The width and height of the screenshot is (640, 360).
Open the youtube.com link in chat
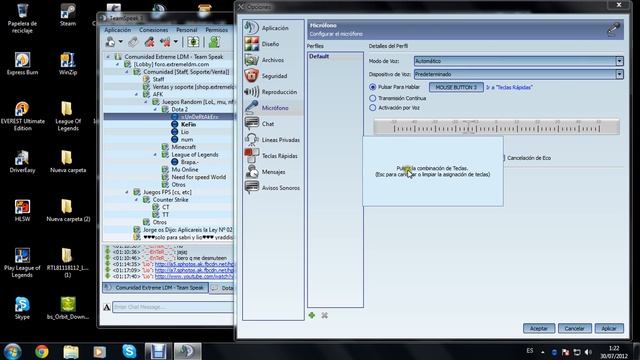click(194, 277)
